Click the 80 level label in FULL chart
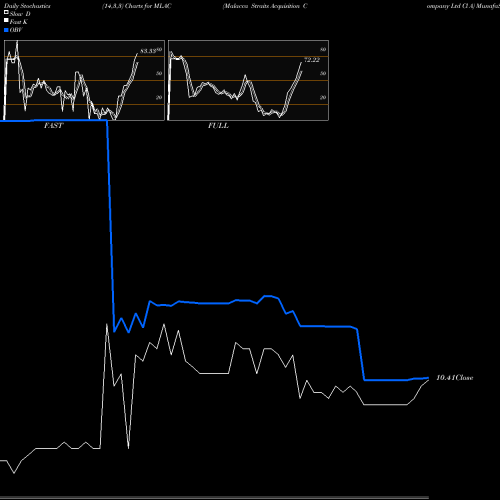The width and height of the screenshot is (500, 500). tap(323, 49)
